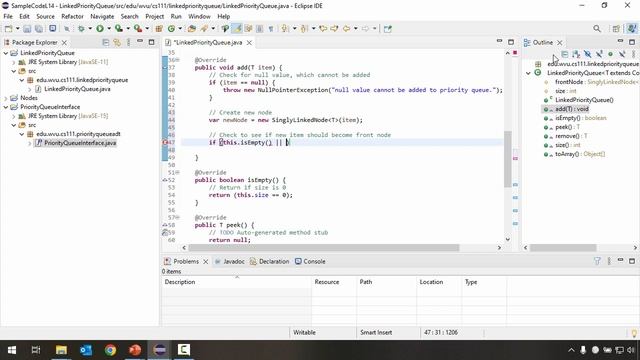The height and width of the screenshot is (360, 640).
Task: Click the Forward navigation arrow
Action: pos(365,29)
